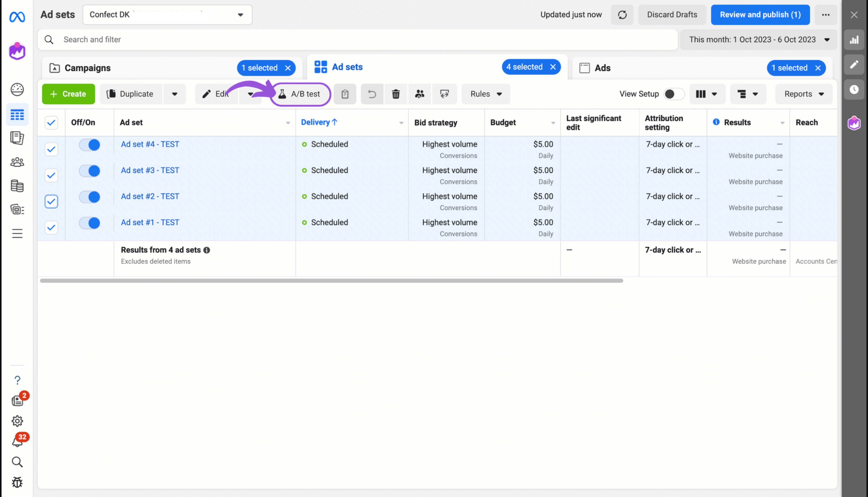Image resolution: width=868 pixels, height=497 pixels.
Task: Click the horizontal scrollbar under the table
Action: coord(331,281)
